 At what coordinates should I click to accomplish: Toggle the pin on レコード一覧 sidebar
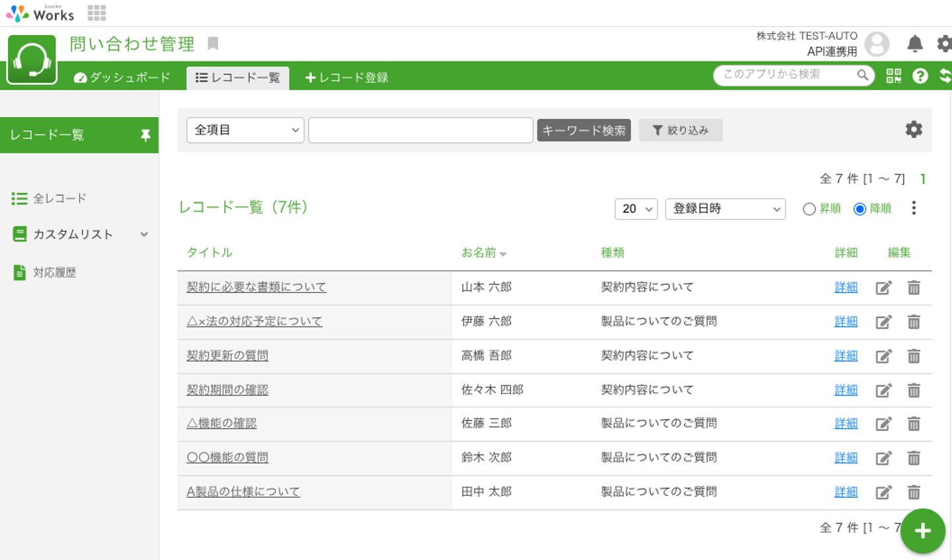(x=145, y=136)
